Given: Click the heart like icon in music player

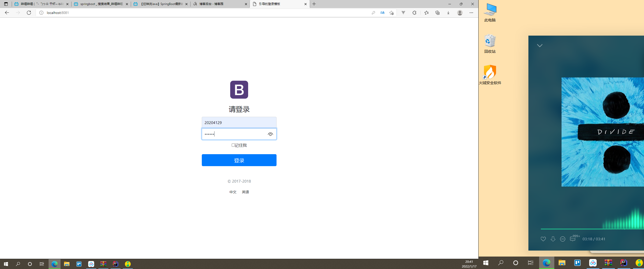Looking at the screenshot, I should tap(543, 239).
